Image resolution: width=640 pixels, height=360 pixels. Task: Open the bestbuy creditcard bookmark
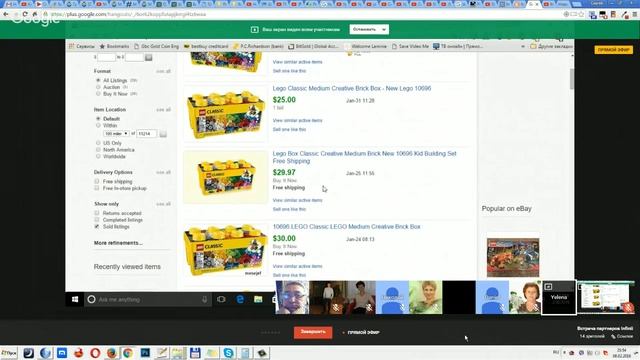(206, 47)
